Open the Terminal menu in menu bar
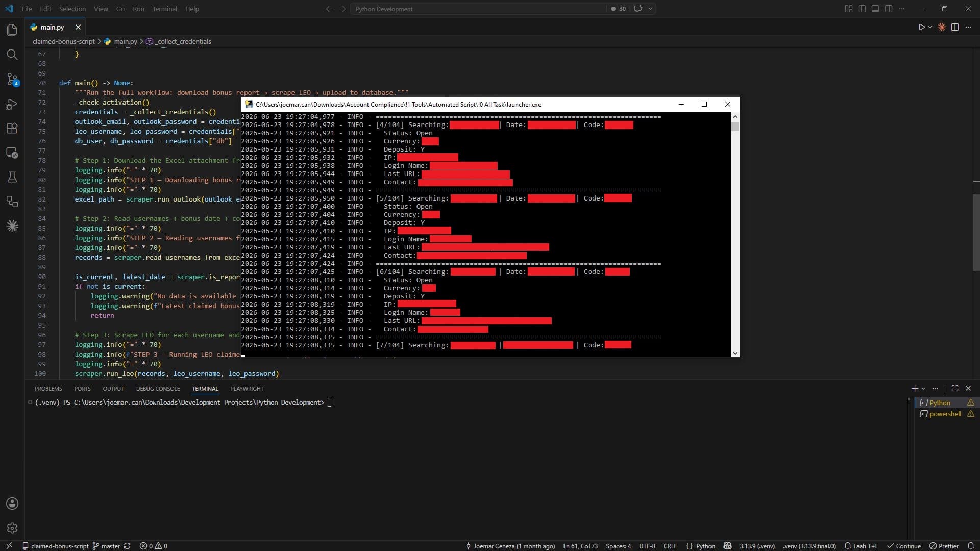 point(164,9)
